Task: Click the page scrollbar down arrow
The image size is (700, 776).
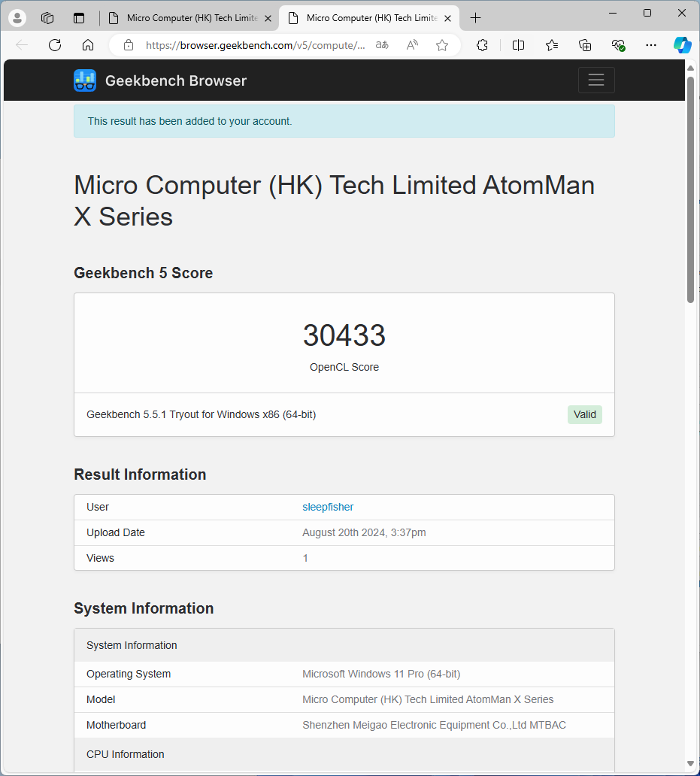Action: [690, 764]
